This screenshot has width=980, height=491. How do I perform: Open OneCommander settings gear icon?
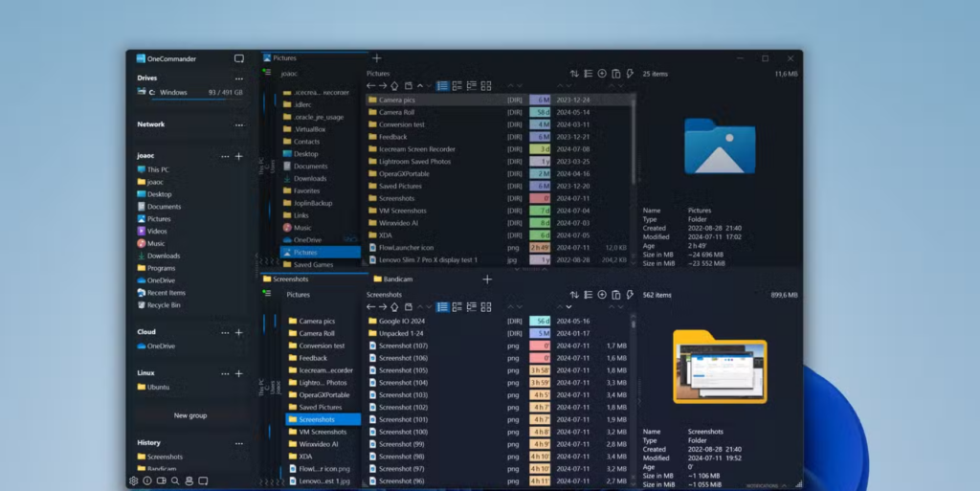133,481
